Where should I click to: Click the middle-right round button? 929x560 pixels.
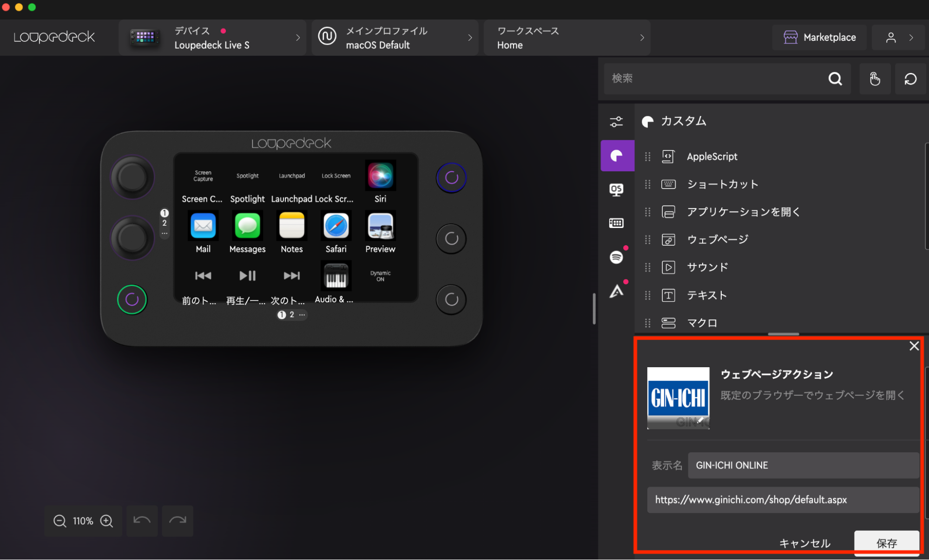pyautogui.click(x=451, y=239)
